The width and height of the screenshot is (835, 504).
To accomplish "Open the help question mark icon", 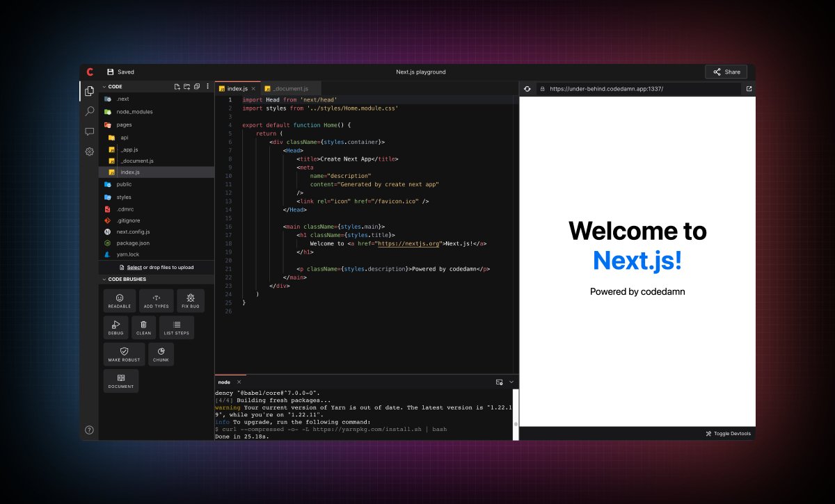I will 89,430.
